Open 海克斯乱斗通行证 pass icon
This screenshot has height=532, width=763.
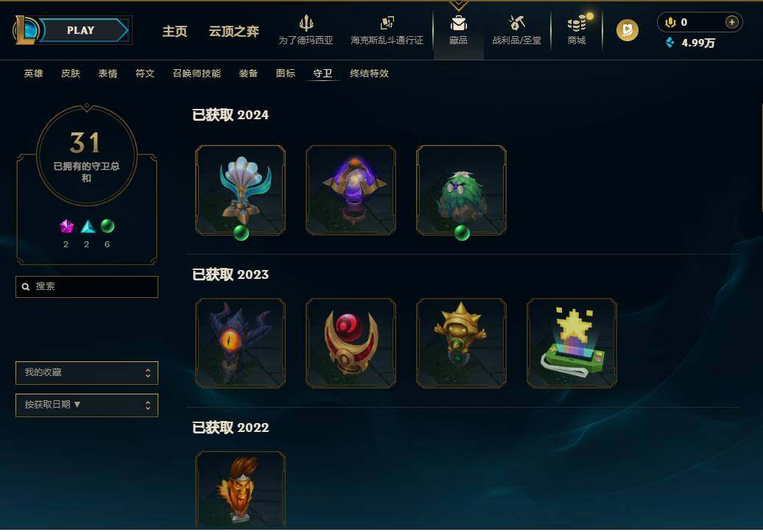point(387,23)
